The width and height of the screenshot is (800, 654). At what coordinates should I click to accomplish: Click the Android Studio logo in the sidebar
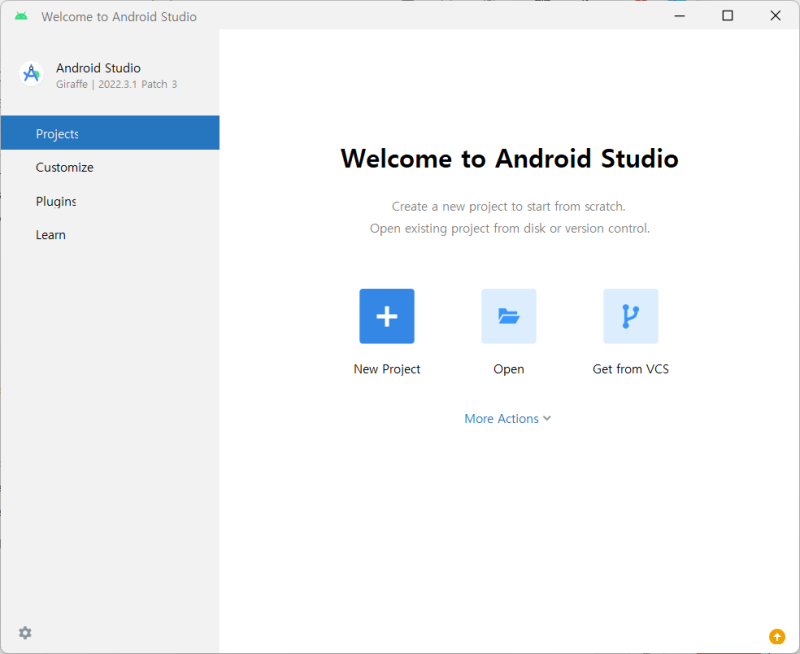[31, 73]
